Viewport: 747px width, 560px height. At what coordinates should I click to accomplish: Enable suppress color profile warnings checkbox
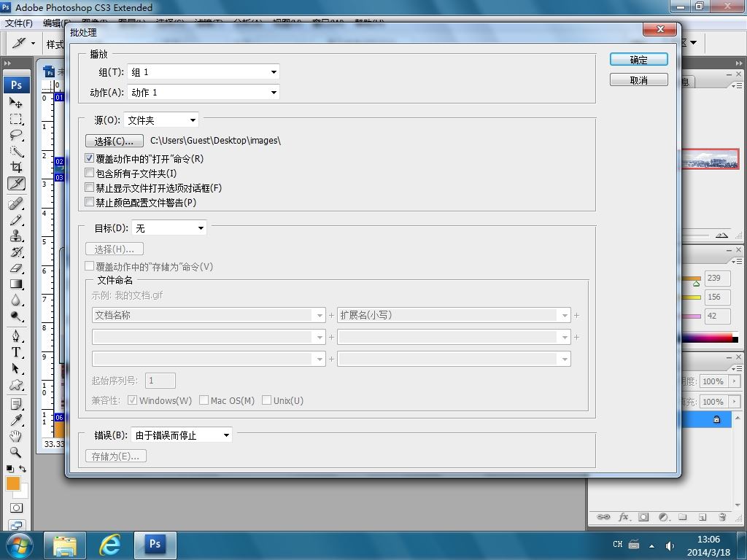[89, 202]
